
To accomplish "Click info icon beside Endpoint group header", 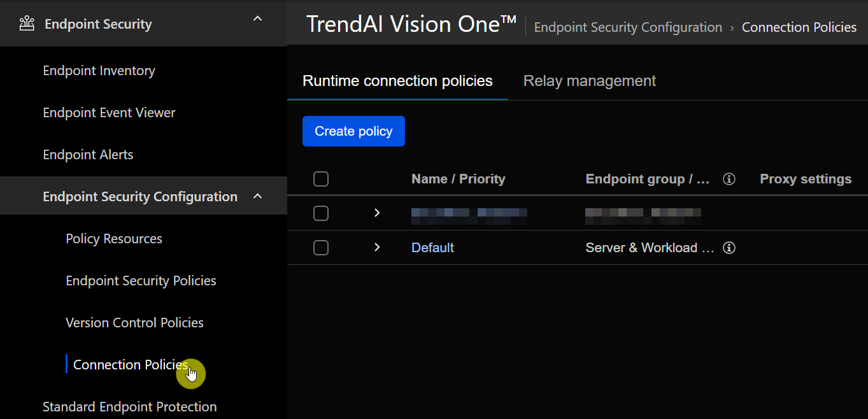I will [730, 179].
